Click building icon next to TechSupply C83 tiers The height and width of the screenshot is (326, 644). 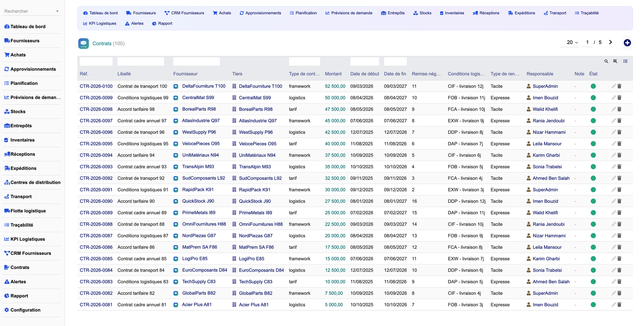(234, 282)
